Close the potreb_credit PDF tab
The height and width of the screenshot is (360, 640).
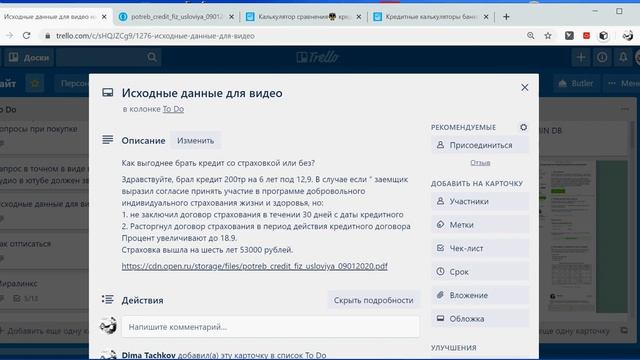click(x=231, y=17)
